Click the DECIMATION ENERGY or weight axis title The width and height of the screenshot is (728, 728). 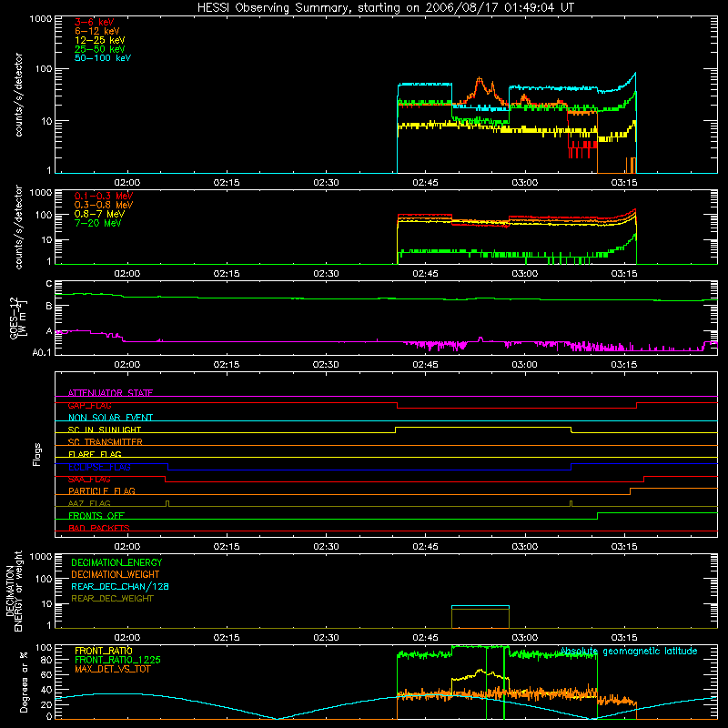tap(14, 591)
